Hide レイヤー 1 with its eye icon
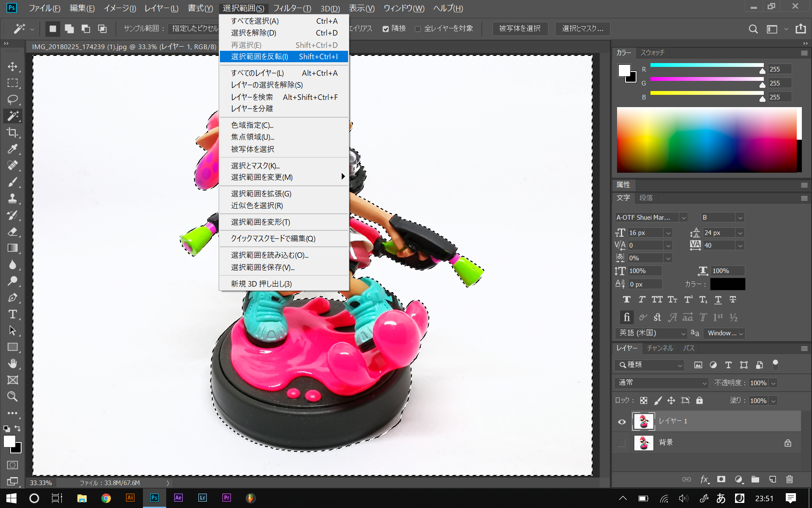The height and width of the screenshot is (508, 812). click(622, 422)
